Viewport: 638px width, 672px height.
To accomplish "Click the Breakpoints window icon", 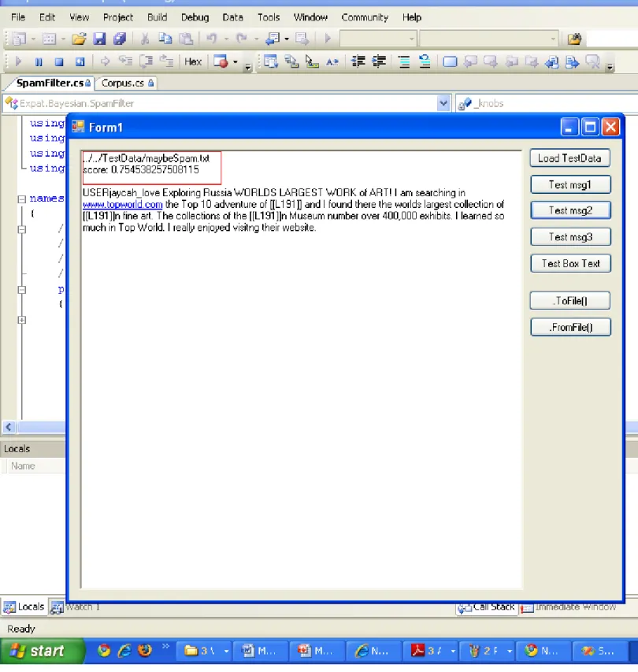I will tap(221, 61).
